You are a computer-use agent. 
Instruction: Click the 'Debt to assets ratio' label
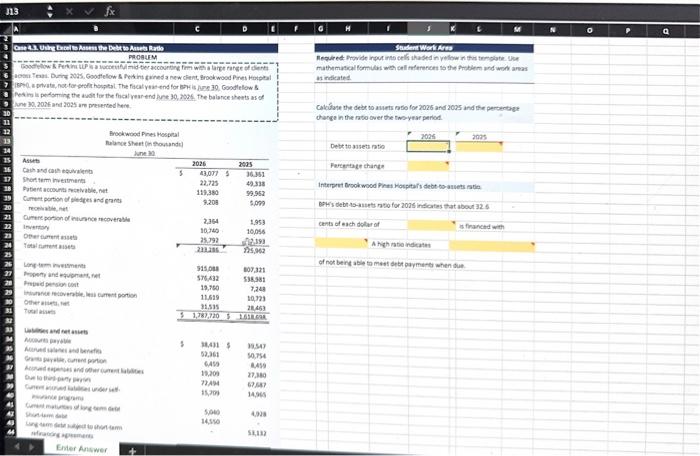(x=357, y=146)
